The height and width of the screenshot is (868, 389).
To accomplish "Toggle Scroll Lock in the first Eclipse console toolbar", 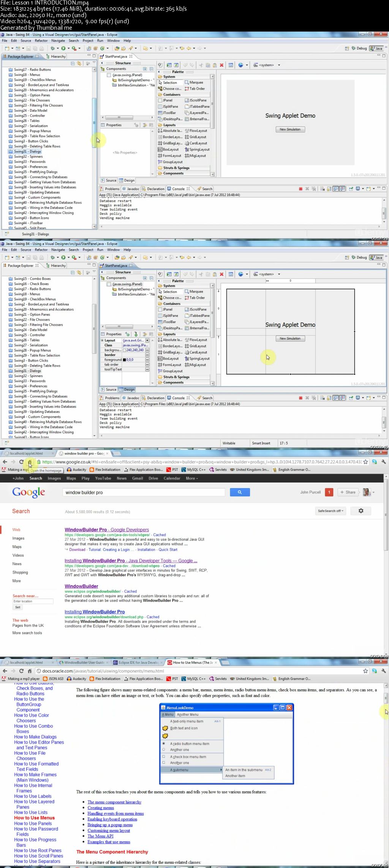I will pyautogui.click(x=329, y=189).
